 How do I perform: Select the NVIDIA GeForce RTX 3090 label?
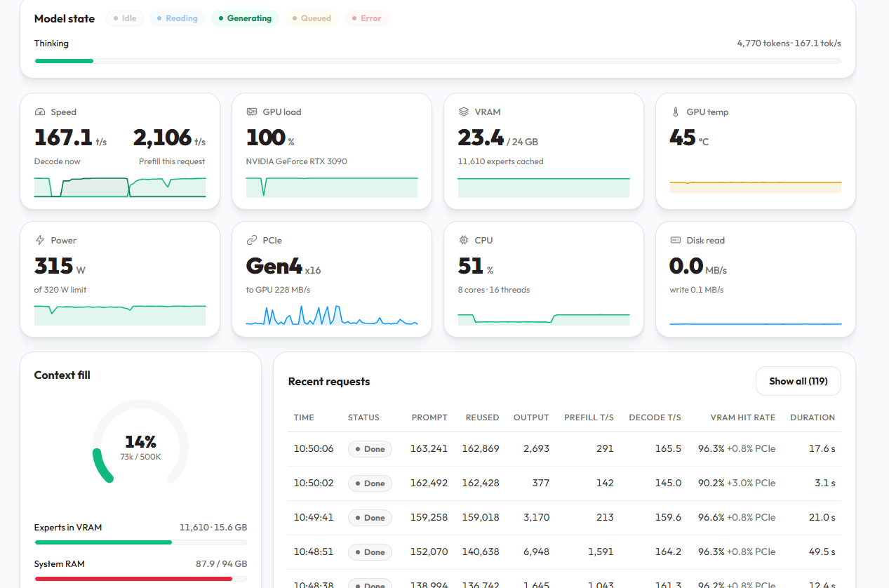coord(296,161)
